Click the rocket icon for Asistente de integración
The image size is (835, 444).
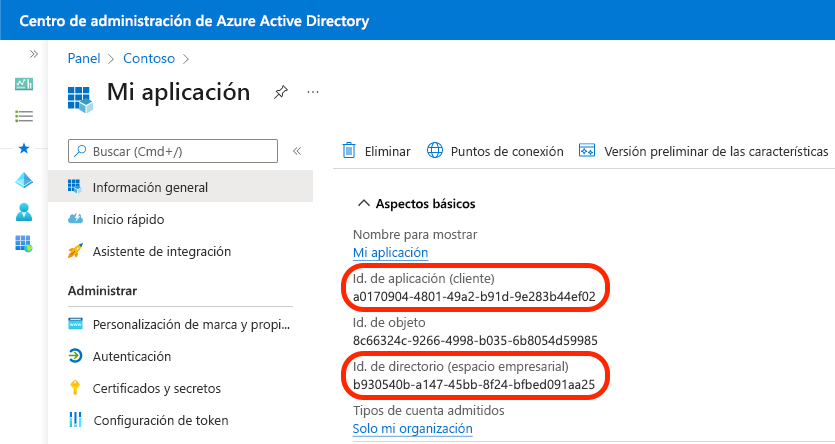(x=75, y=251)
